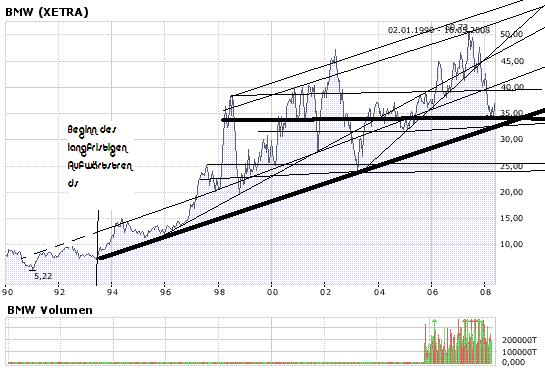Viewport: 545px width, 384px height.
Task: Click the '5,22' low price label
Action: pyautogui.click(x=43, y=276)
